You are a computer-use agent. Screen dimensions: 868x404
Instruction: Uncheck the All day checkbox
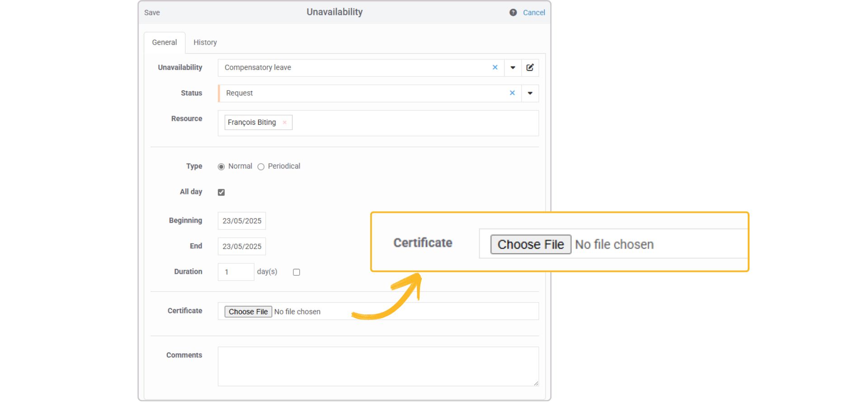click(221, 193)
